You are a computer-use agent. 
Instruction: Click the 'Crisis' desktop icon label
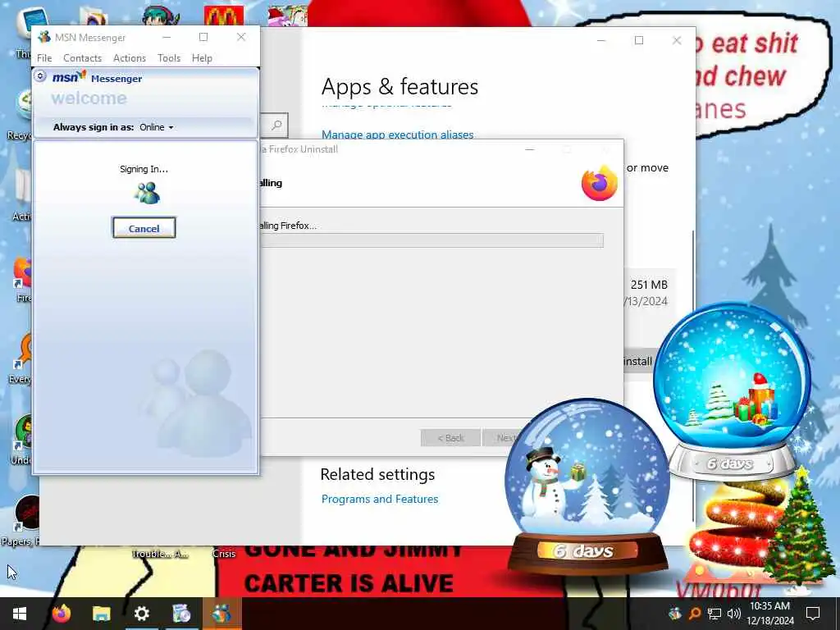(223, 554)
